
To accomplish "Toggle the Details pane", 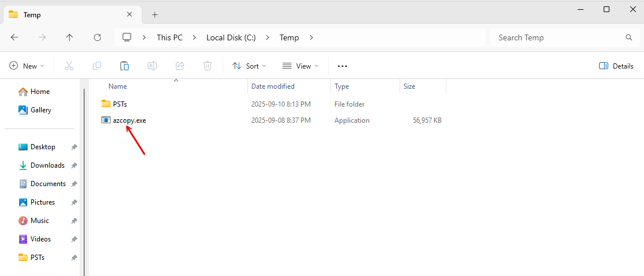I will (x=616, y=66).
